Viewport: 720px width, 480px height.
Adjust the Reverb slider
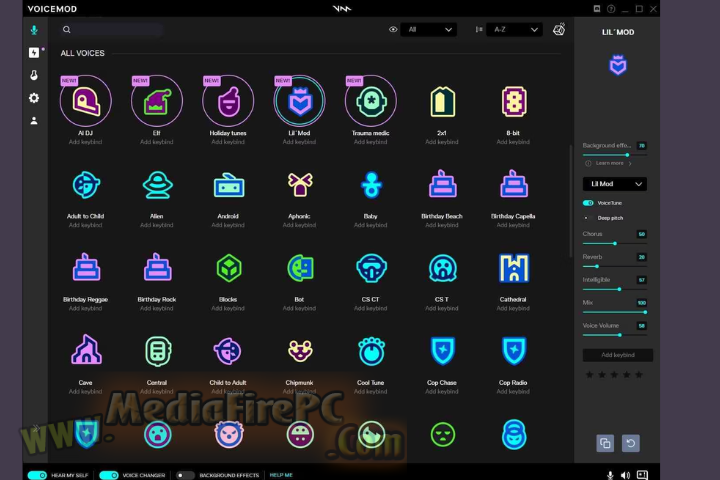click(x=615, y=266)
